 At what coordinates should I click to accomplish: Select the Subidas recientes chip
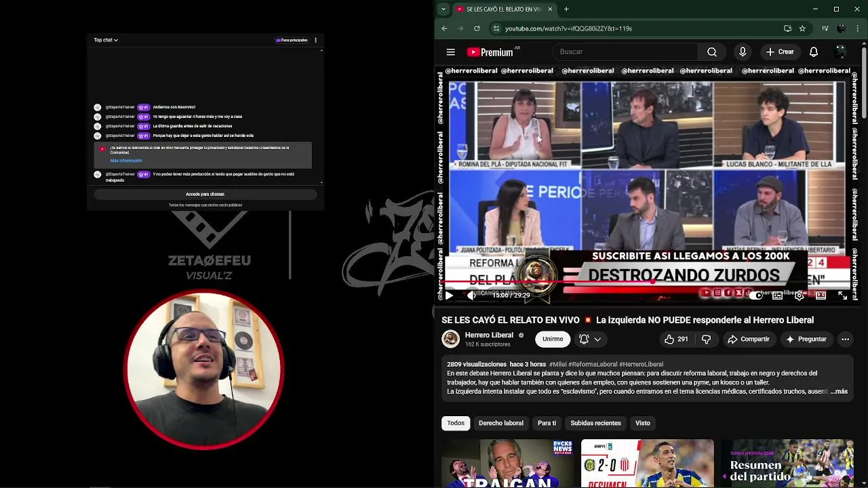[595, 423]
